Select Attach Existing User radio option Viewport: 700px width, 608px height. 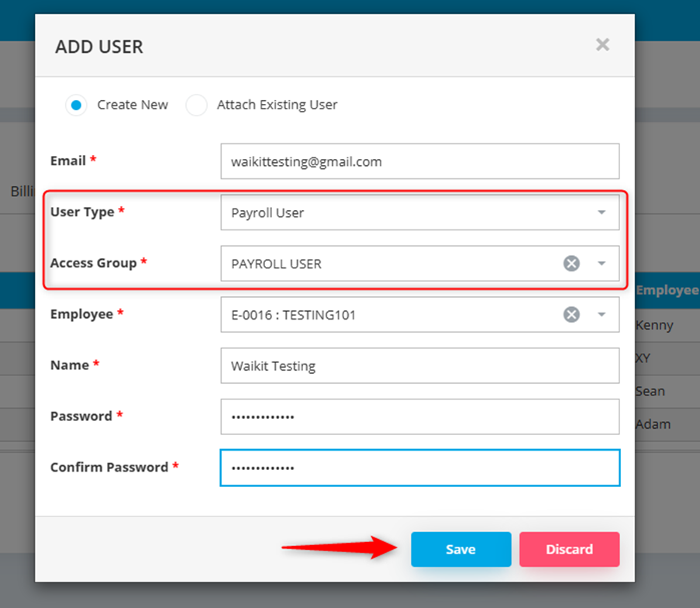[x=196, y=105]
